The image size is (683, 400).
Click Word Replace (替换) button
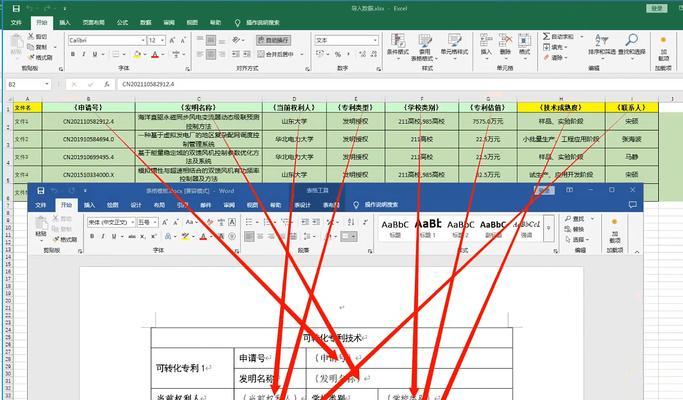[575, 229]
